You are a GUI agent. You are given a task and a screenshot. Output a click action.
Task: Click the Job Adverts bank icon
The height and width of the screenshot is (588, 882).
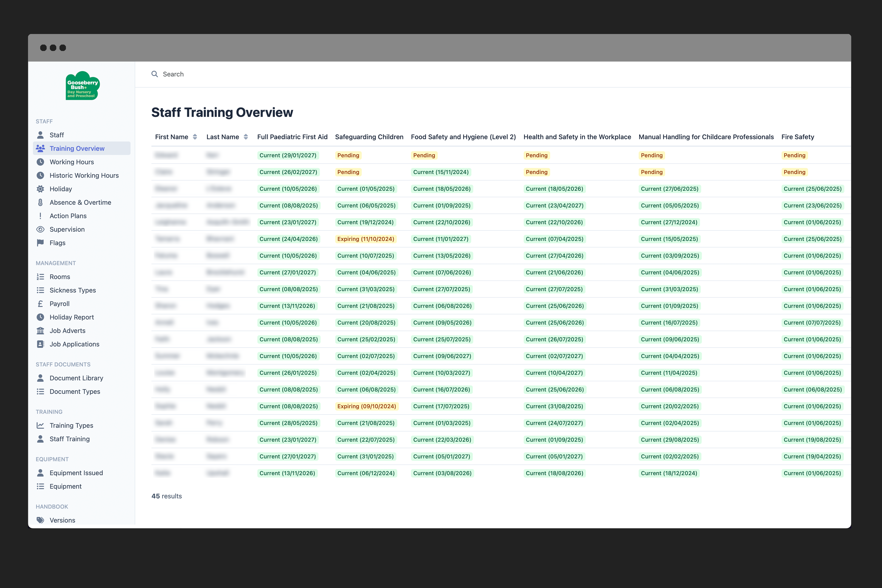coord(40,330)
